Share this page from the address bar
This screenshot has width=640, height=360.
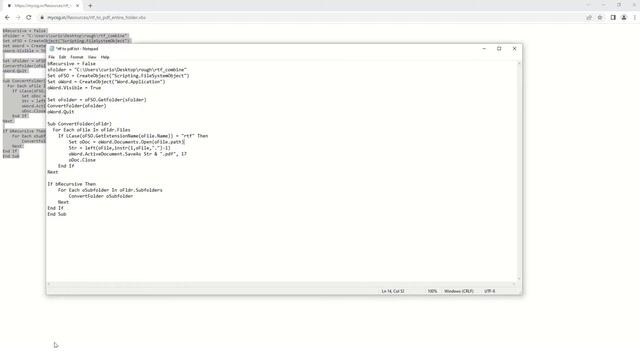pyautogui.click(x=589, y=18)
